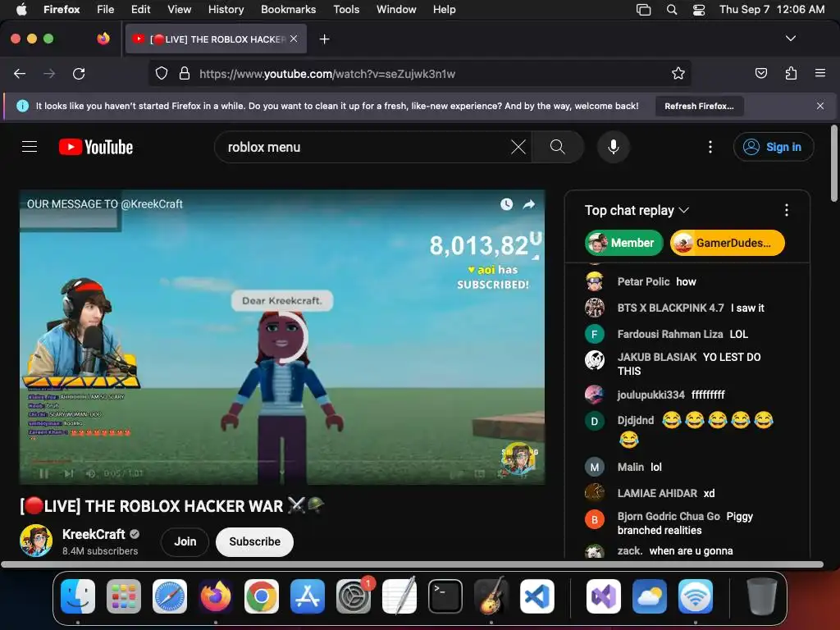This screenshot has height=630, width=840.
Task: Open YouTube settings three-dot menu
Action: 710,147
